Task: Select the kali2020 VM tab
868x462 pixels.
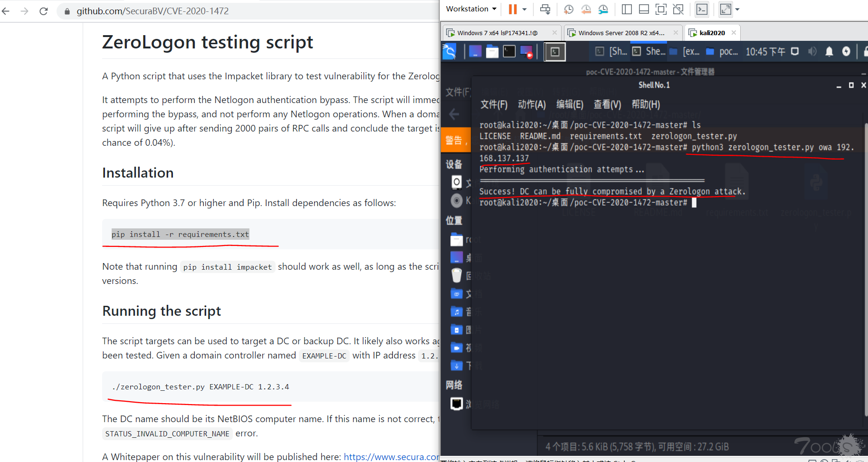Action: click(x=712, y=33)
